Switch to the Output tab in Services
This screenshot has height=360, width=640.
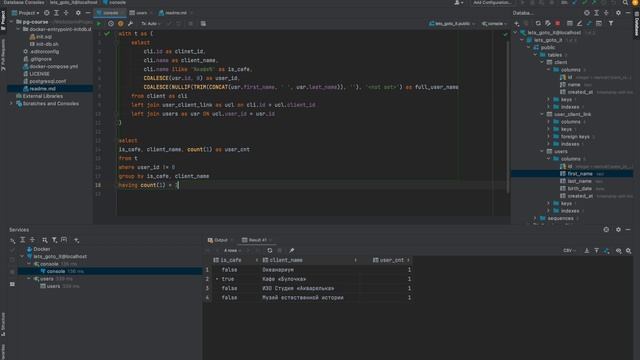(218, 240)
